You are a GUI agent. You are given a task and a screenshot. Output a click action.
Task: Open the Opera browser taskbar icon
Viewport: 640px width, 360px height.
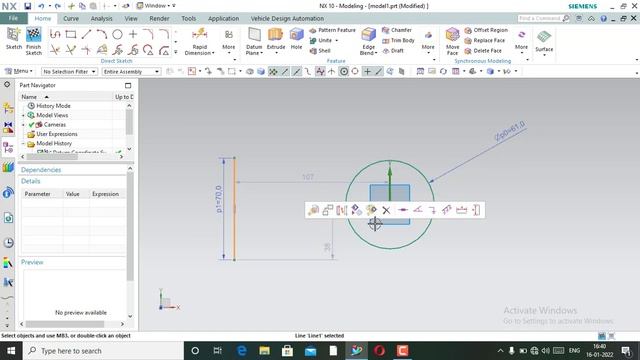tap(379, 351)
